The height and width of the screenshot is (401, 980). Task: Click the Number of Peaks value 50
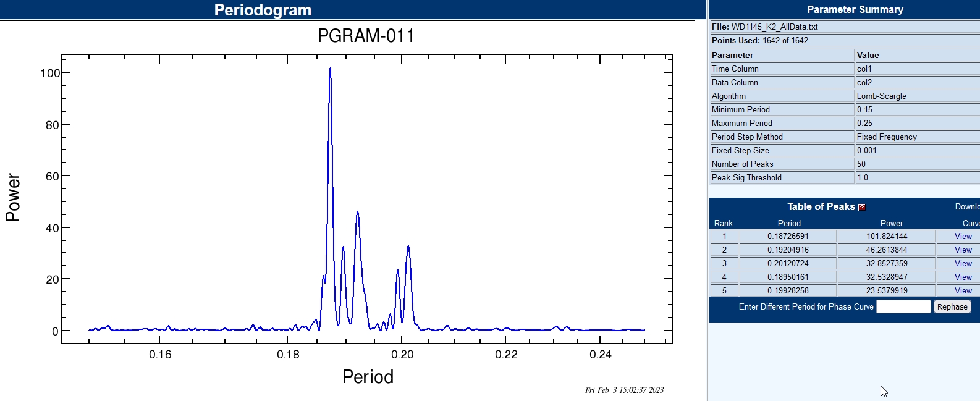917,164
